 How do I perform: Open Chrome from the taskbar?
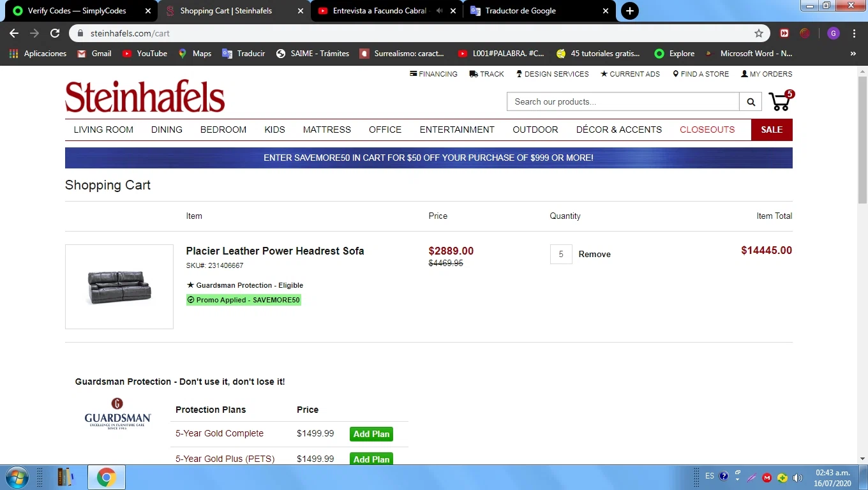[x=107, y=477]
